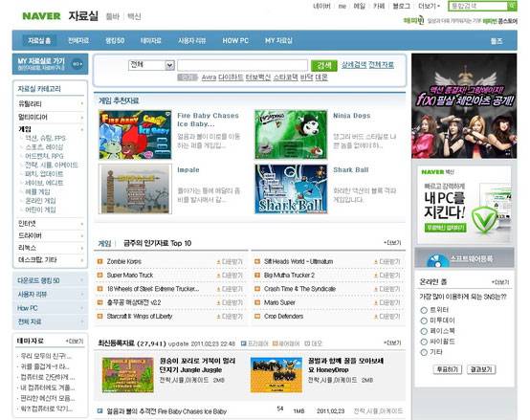The image size is (530, 420).
Task: Click download icon for 18 Wheels of Steel
Action: coord(218,289)
